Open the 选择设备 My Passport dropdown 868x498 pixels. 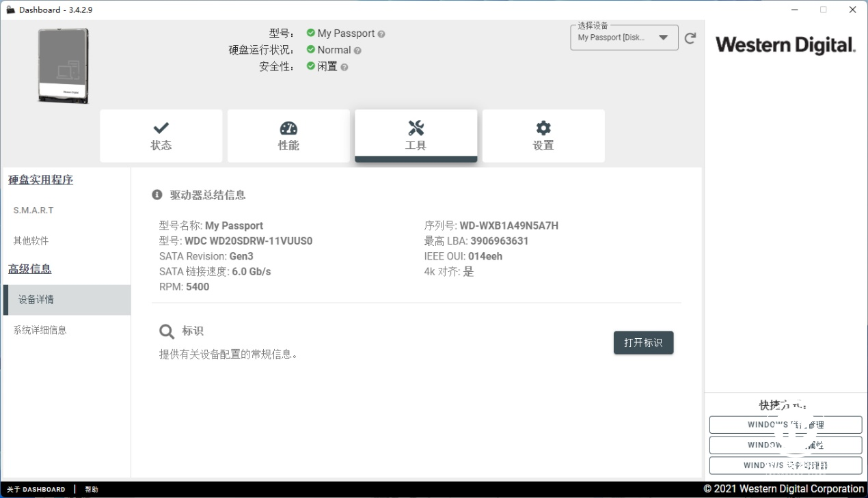[x=624, y=38]
